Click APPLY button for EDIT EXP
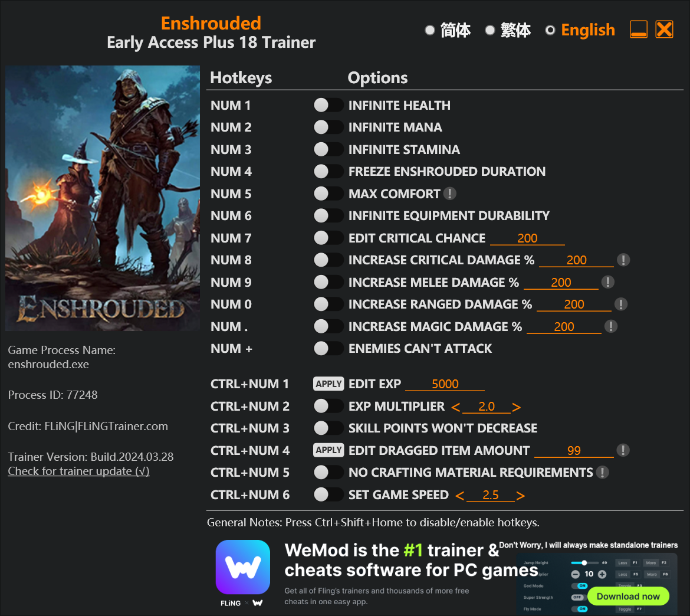 coord(328,384)
